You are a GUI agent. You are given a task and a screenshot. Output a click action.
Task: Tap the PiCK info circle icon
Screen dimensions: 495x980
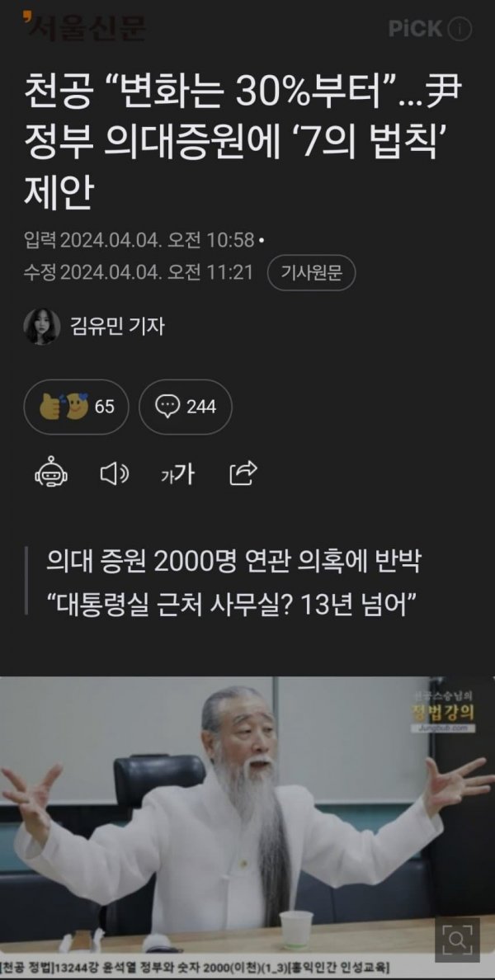coord(461,29)
